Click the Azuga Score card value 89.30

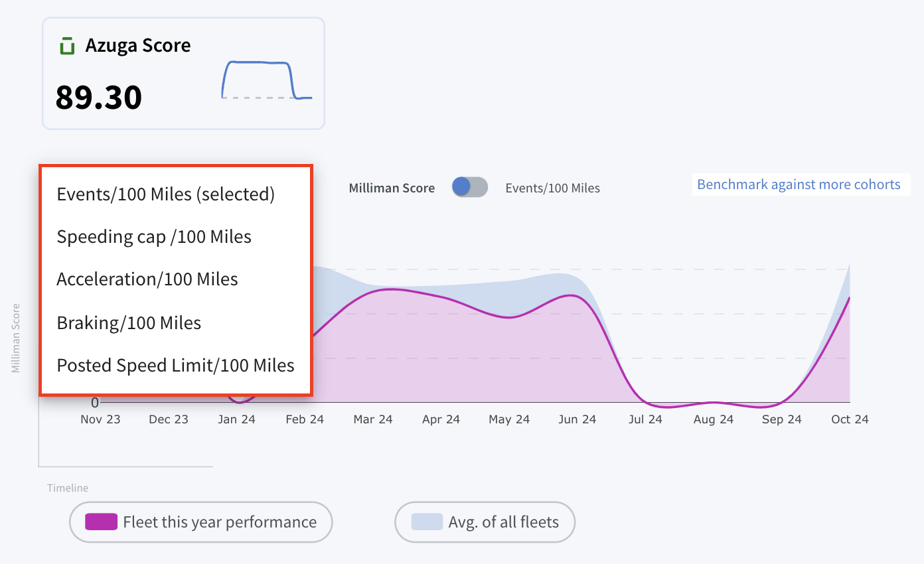pos(99,97)
